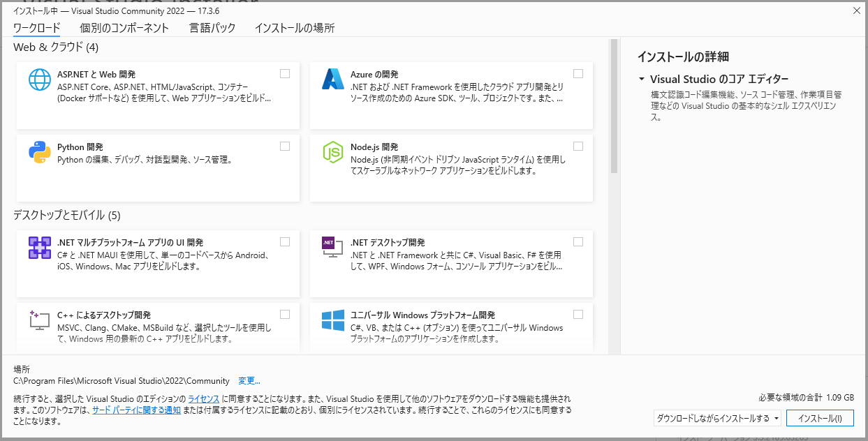Click the .NET デスクトップ開発 monitor icon
Viewport: 868px width, 441px height.
click(x=333, y=248)
